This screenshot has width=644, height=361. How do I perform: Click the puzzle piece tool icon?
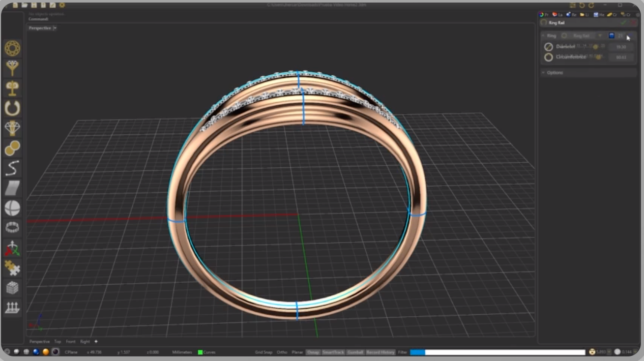click(x=12, y=267)
